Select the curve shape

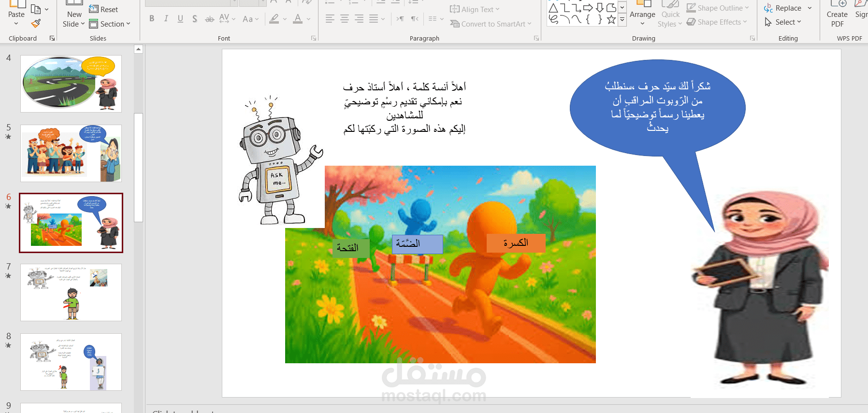pos(577,19)
